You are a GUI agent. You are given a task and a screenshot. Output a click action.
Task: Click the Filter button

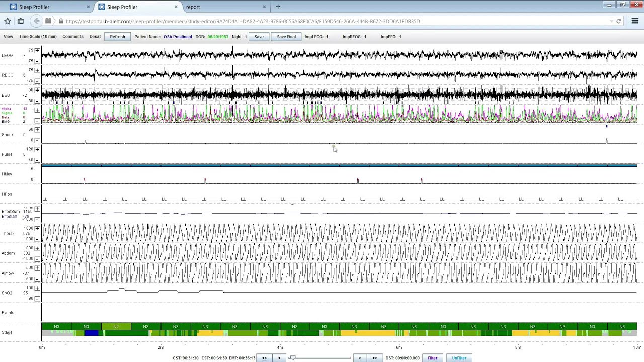click(x=433, y=358)
